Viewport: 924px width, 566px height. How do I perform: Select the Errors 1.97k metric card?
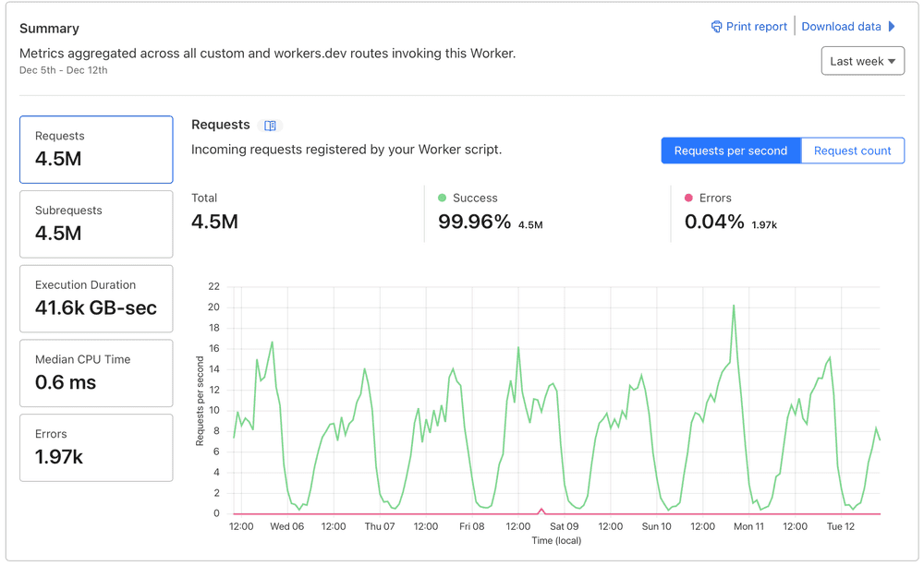(96, 448)
